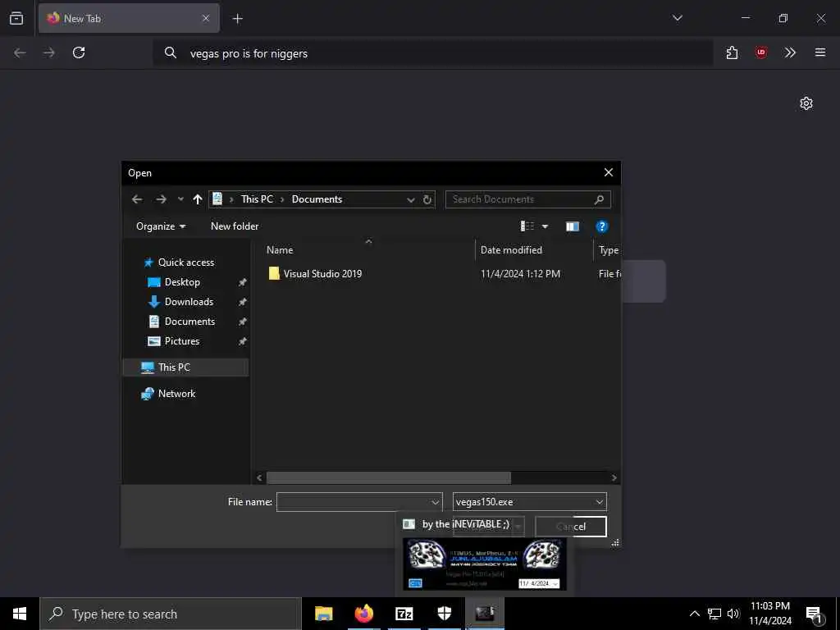Open Pictures in navigation pane
Viewport: 840px width, 630px height.
pos(181,341)
